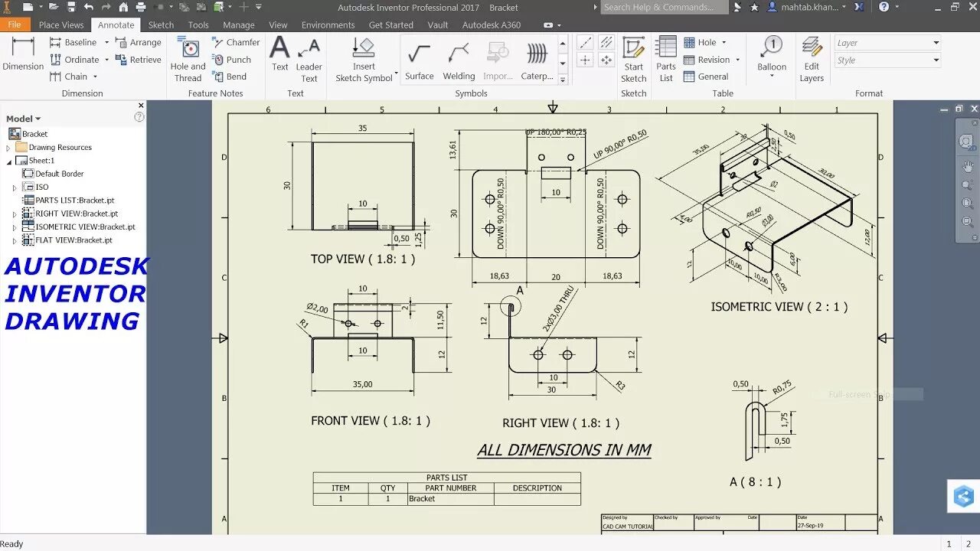The image size is (980, 551).
Task: Select the Hole and Thread note tool
Action: (x=188, y=60)
